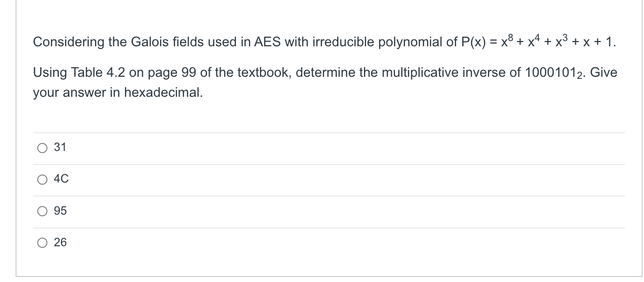Screen dimensions: 644x282
Task: Click the word Considering at question start
Action: coord(64,42)
